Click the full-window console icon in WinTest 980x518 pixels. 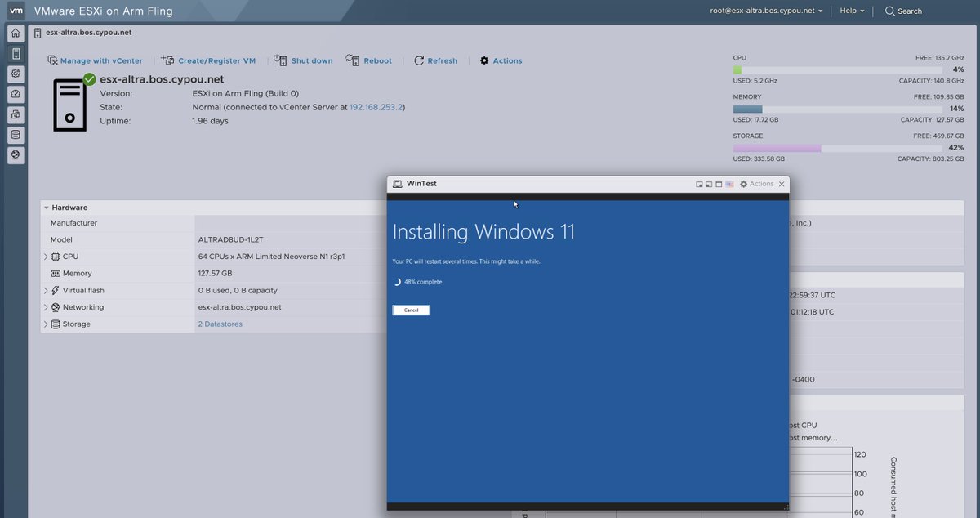(x=719, y=184)
